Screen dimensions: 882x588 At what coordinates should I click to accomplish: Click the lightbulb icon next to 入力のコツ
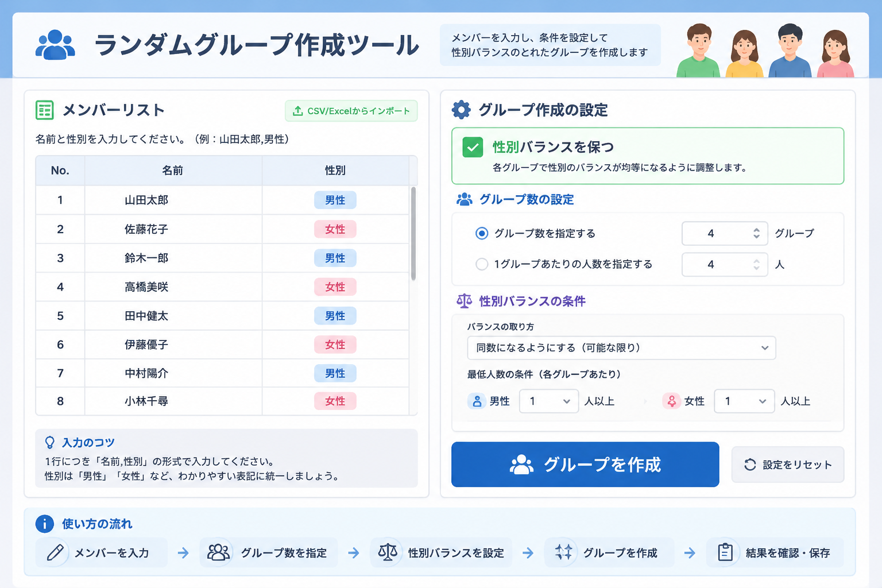(50, 442)
